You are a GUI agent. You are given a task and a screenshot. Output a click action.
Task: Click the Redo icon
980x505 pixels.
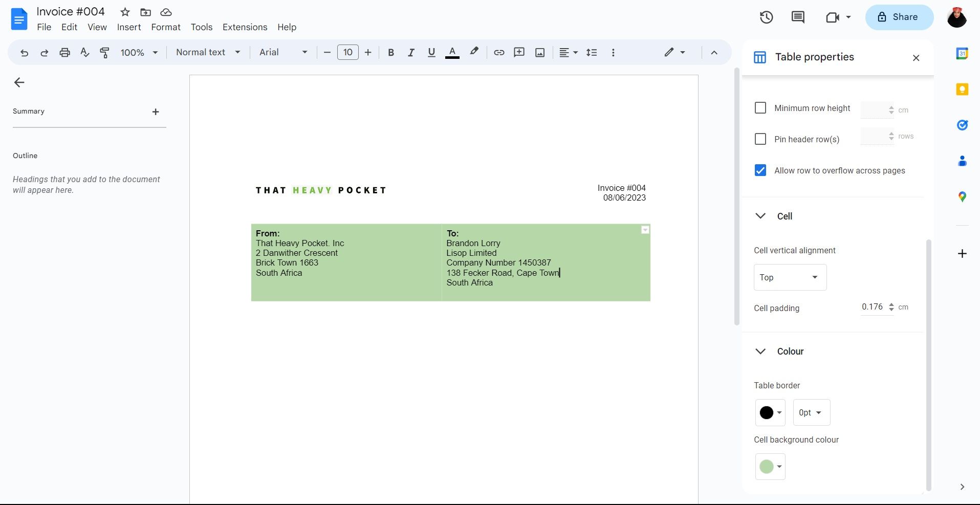[45, 53]
